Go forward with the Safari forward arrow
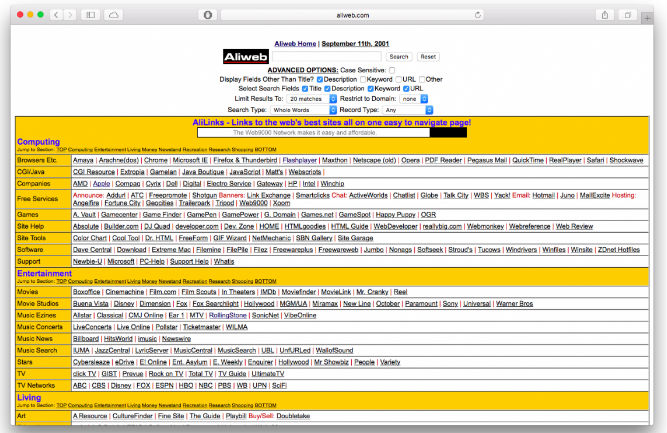 click(x=70, y=15)
